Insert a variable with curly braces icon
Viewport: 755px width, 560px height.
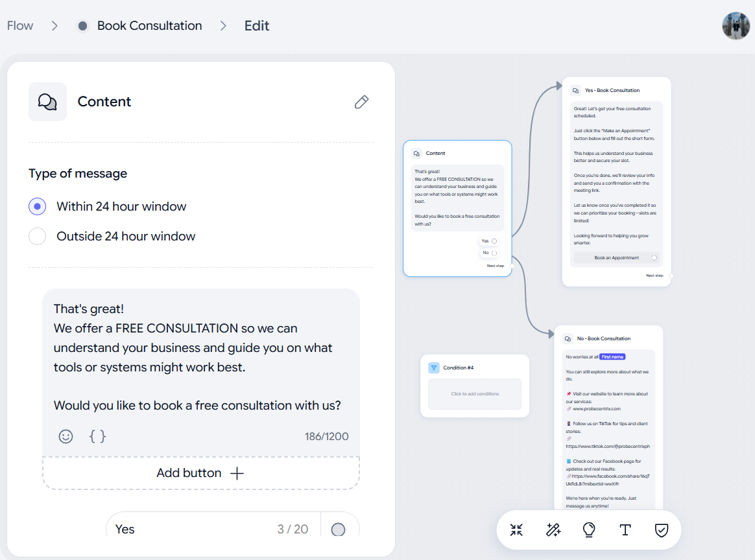pyautogui.click(x=98, y=436)
